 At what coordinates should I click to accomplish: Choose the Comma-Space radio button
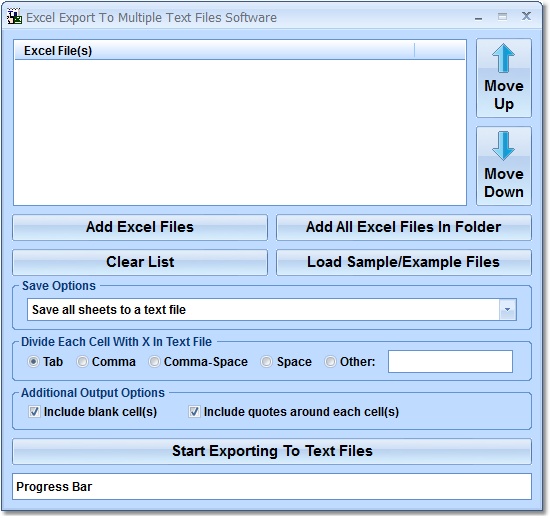coord(154,362)
